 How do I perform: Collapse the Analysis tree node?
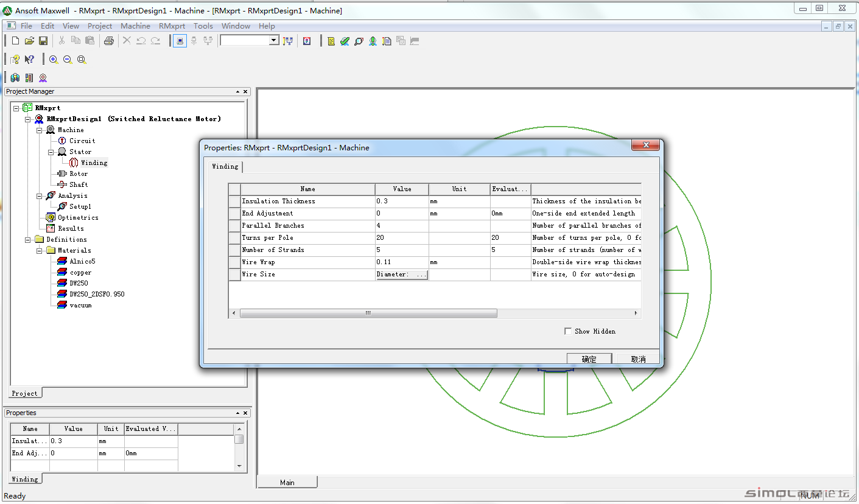(x=40, y=195)
